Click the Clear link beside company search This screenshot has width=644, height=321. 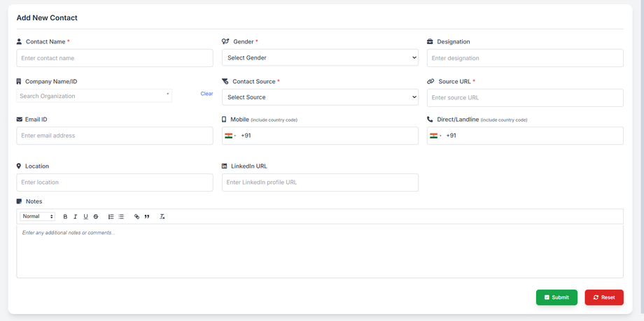(x=206, y=94)
